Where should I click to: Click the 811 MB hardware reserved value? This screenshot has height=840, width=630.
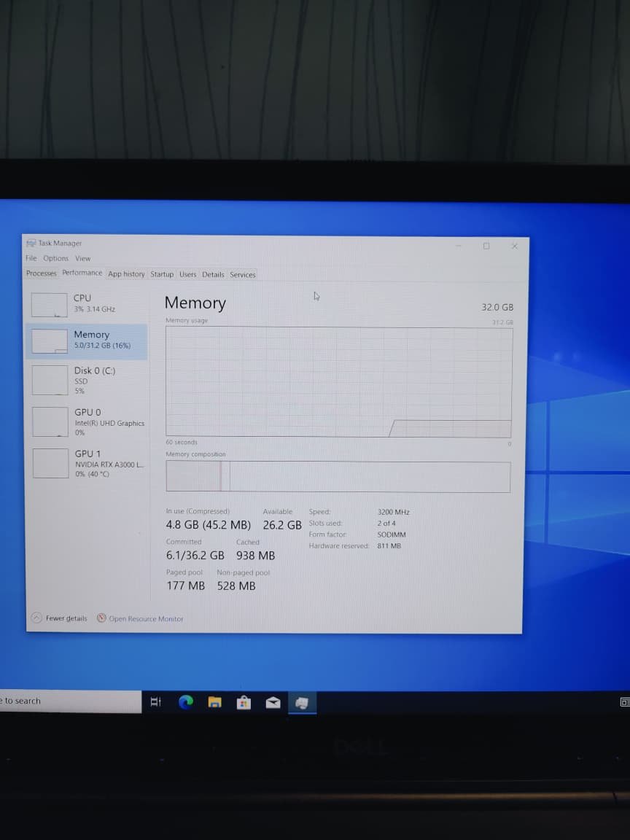point(389,546)
